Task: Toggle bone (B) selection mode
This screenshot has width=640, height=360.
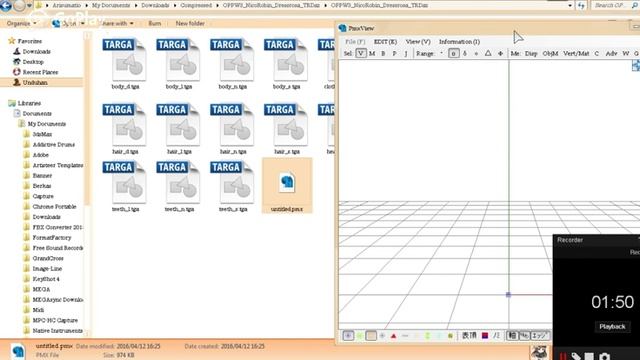Action: pyautogui.click(x=383, y=53)
